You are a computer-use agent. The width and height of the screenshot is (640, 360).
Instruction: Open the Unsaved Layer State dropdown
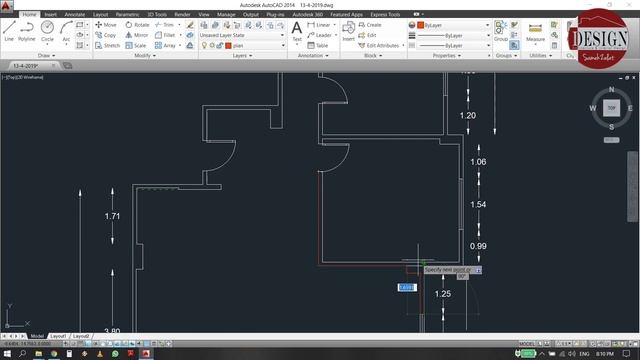coord(242,35)
